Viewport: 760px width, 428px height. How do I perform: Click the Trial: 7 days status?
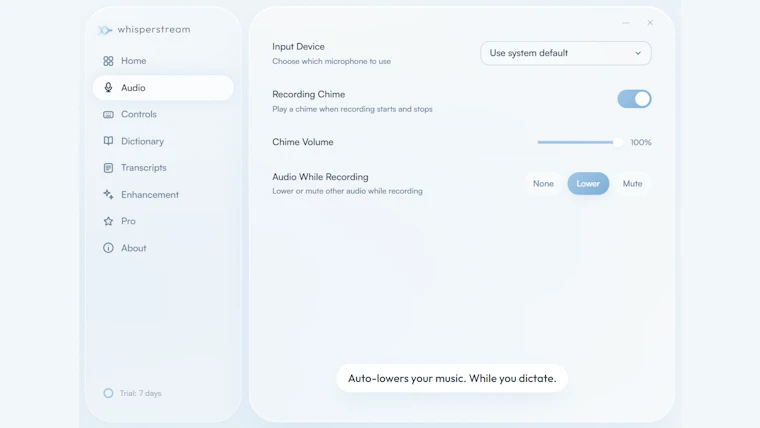[132, 393]
